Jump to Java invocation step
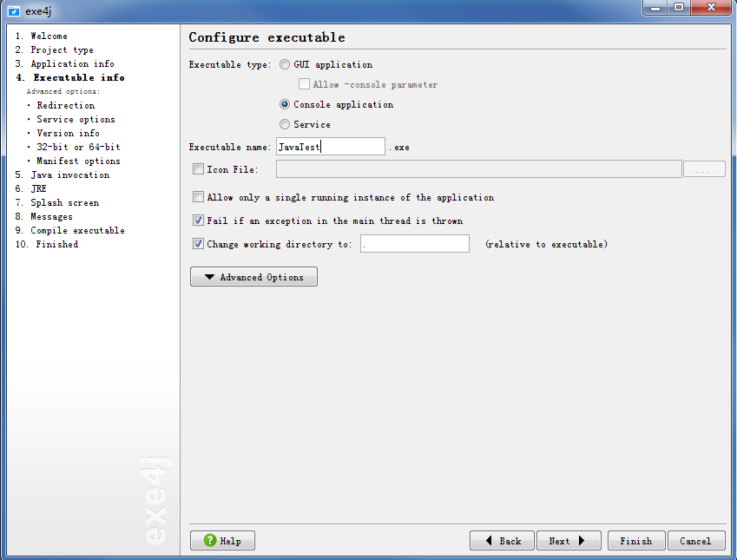 pyautogui.click(x=70, y=175)
